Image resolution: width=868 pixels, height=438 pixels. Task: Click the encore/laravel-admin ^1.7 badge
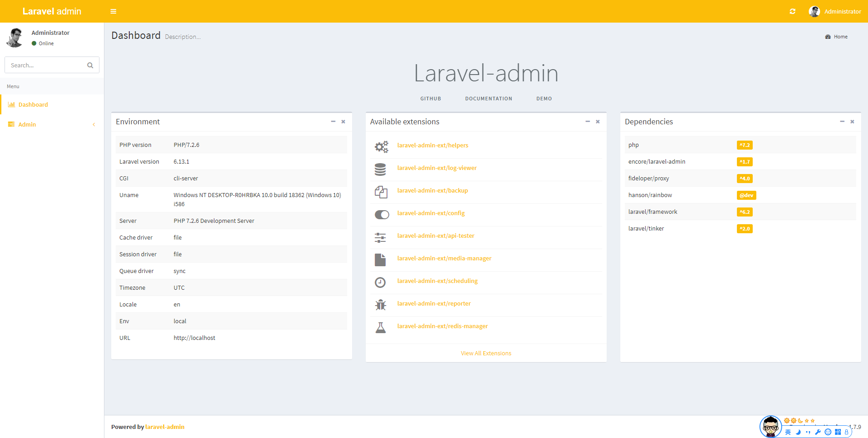pyautogui.click(x=745, y=162)
